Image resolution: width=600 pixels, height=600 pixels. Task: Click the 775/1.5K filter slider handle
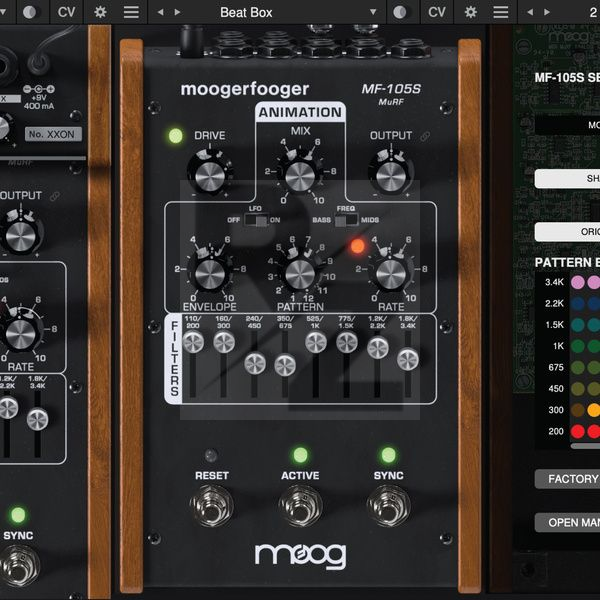(x=347, y=342)
